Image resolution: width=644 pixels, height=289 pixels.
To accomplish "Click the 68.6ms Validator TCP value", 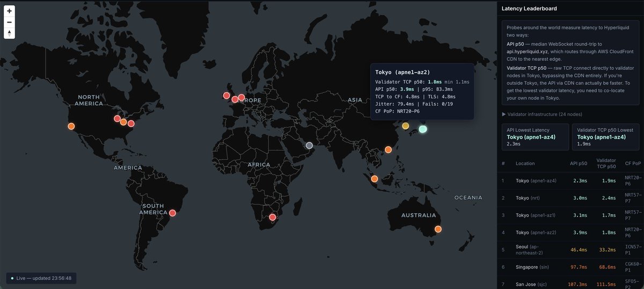I will [608, 267].
